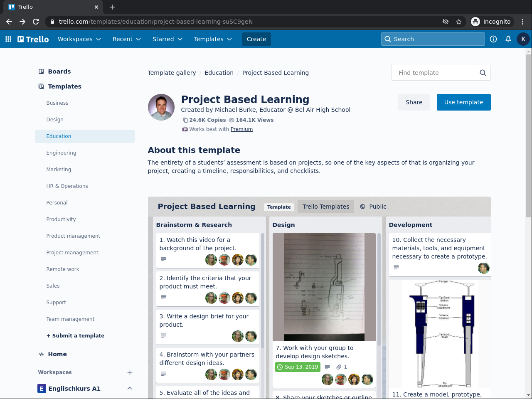This screenshot has height=399, width=532.
Task: Click the Englischkurs A1 workspace badge
Action: pos(42,389)
